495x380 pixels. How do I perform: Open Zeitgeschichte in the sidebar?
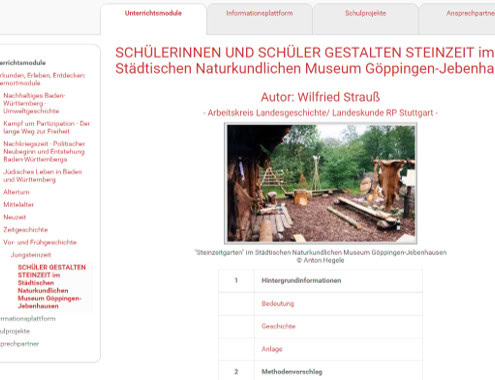tap(25, 230)
